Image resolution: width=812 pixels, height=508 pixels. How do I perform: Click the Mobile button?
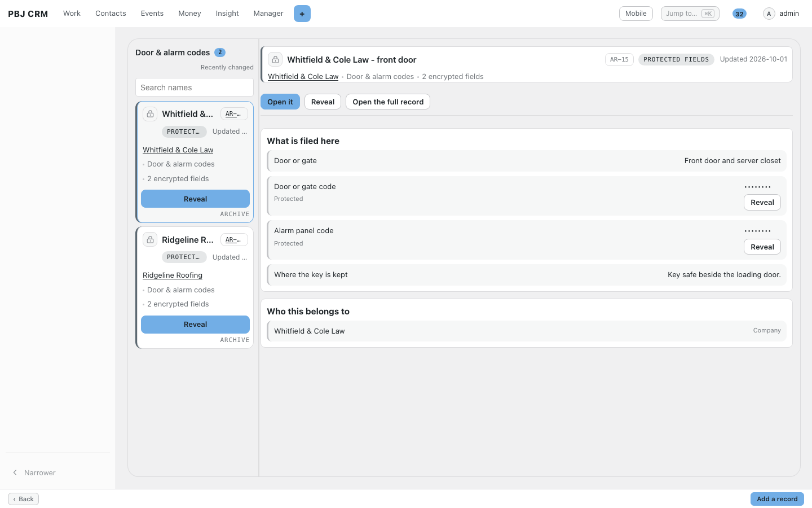click(x=636, y=14)
